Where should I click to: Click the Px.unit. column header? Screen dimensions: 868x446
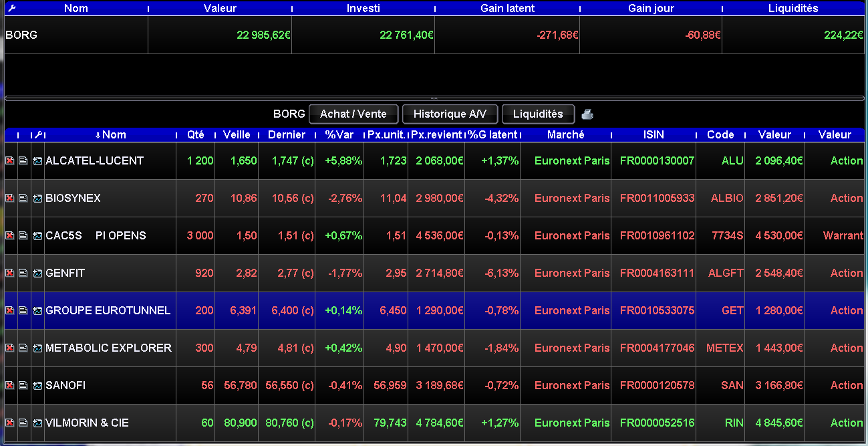pos(386,134)
